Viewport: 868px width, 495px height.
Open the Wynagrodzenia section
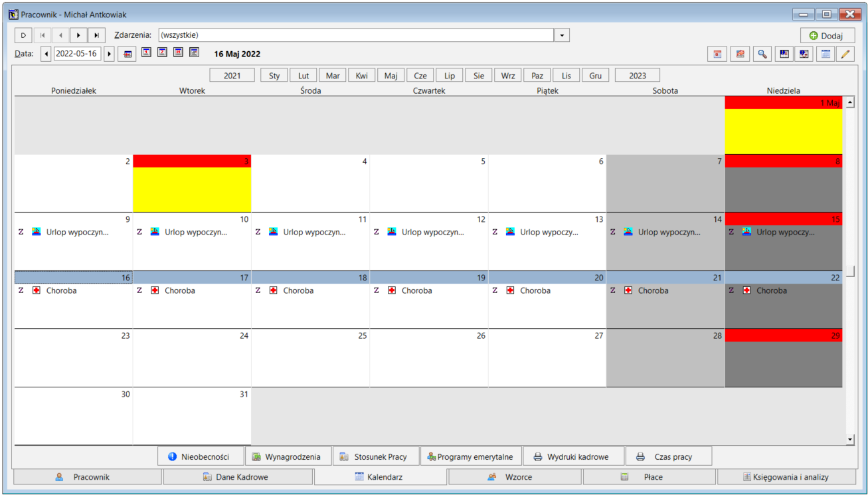(288, 456)
